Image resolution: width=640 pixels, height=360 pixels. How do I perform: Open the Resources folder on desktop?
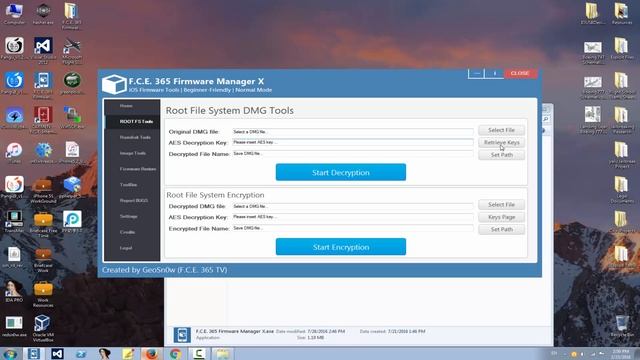click(x=622, y=13)
